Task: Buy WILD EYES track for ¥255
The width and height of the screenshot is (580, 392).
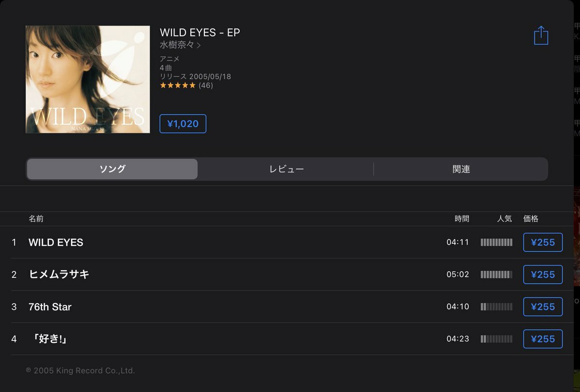Action: tap(543, 242)
